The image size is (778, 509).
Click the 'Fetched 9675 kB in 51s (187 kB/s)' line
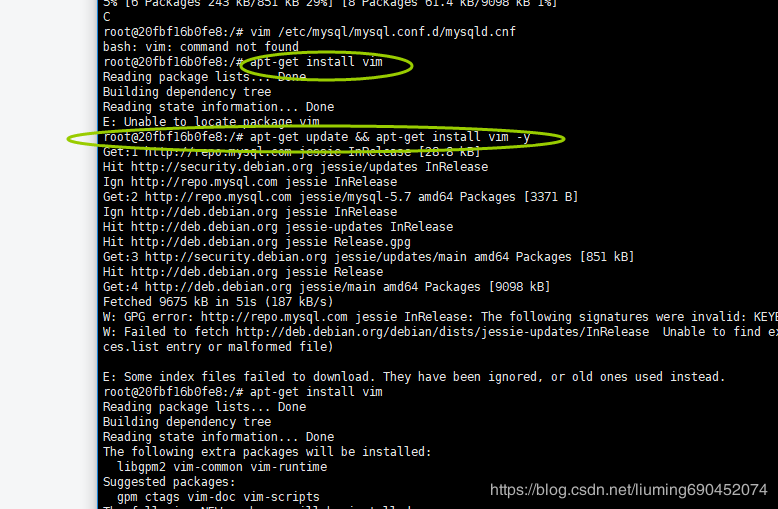(x=218, y=302)
